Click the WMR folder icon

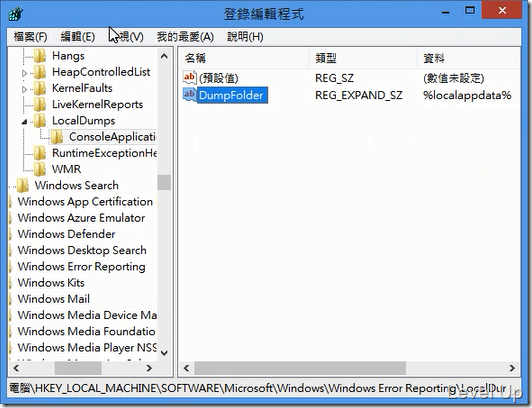coord(40,169)
